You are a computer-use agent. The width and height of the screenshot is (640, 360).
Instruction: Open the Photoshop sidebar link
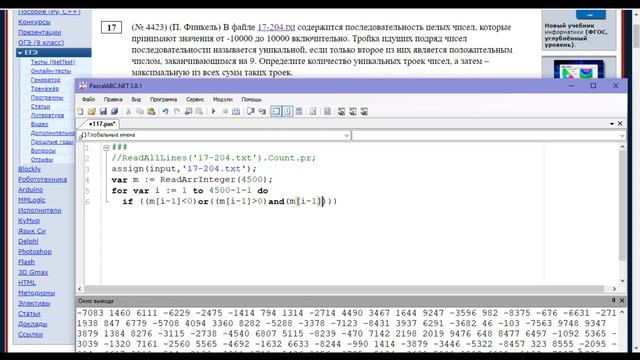pyautogui.click(x=35, y=251)
